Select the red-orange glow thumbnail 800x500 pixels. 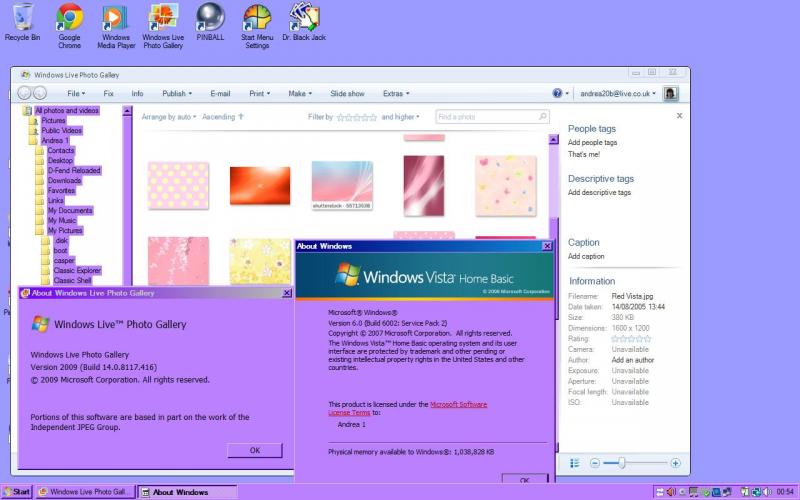[x=260, y=186]
